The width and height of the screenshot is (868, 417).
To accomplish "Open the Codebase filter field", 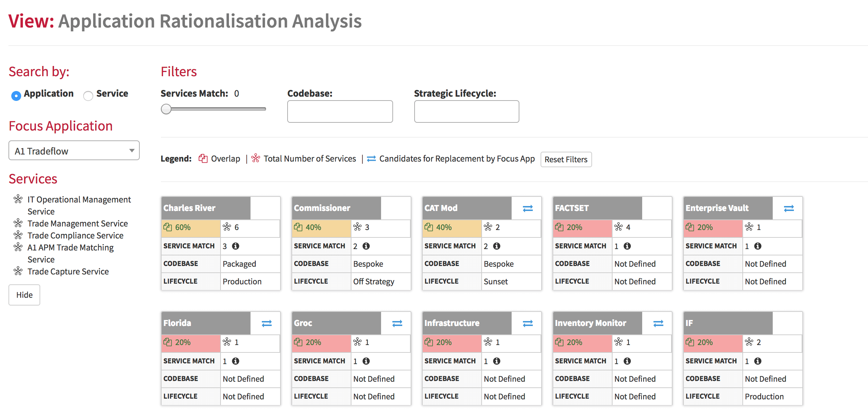I will point(340,111).
